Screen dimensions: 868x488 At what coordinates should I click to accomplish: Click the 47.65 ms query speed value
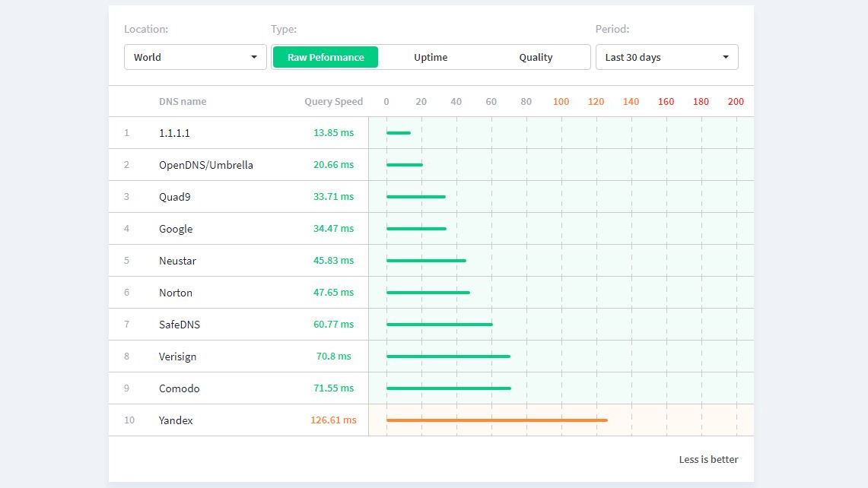pyautogui.click(x=334, y=293)
